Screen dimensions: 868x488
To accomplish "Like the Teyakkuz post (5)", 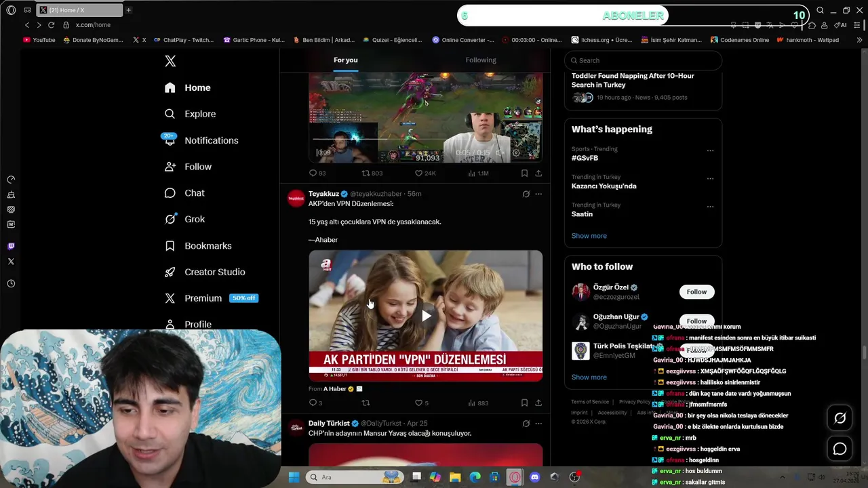I will pos(421,403).
